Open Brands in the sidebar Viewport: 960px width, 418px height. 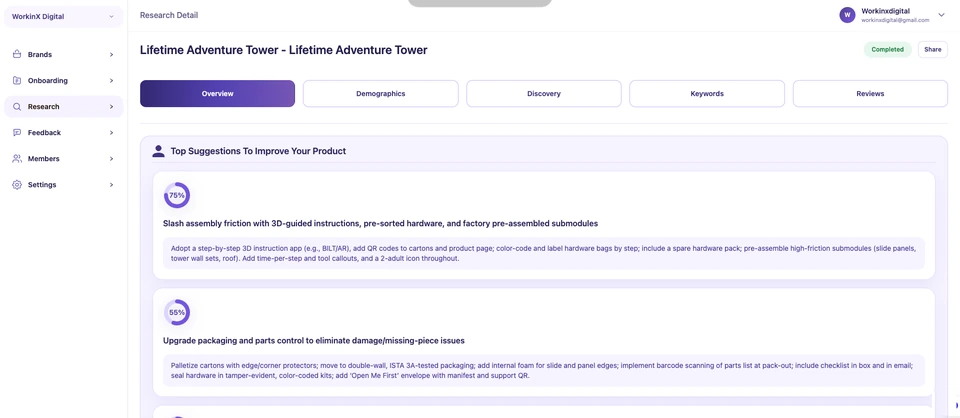64,54
